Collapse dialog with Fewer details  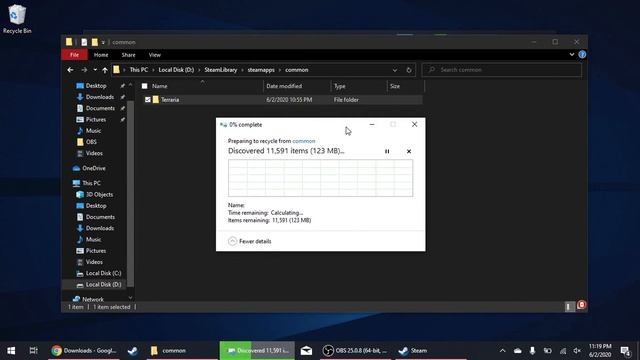(249, 241)
